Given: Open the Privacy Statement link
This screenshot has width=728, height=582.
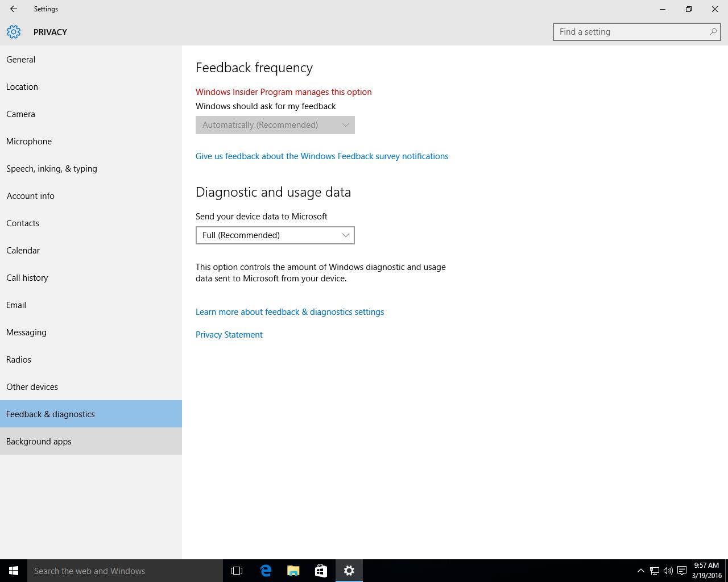Looking at the screenshot, I should click(x=229, y=335).
